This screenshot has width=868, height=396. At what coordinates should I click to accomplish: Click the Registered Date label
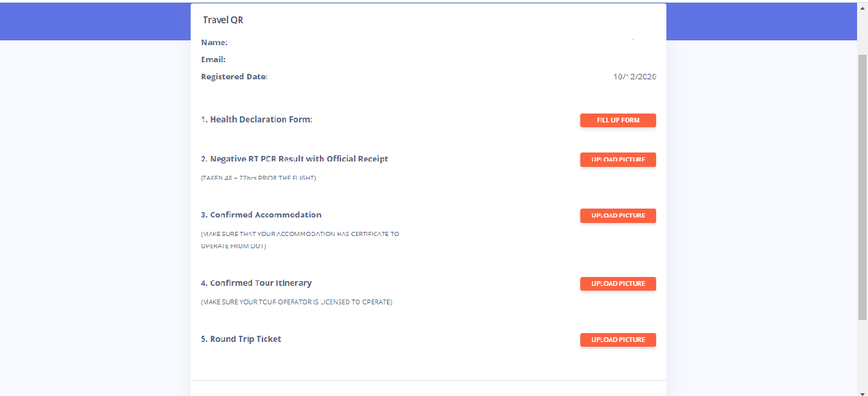234,77
